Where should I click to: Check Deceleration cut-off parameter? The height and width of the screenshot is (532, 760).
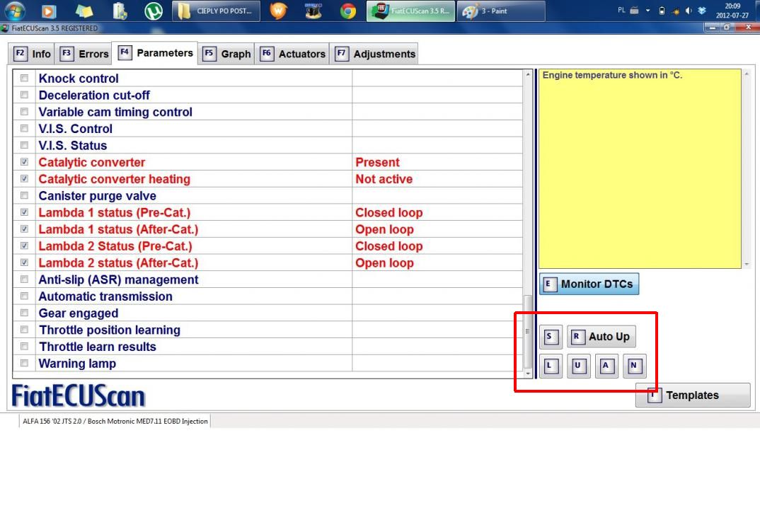pyautogui.click(x=24, y=95)
